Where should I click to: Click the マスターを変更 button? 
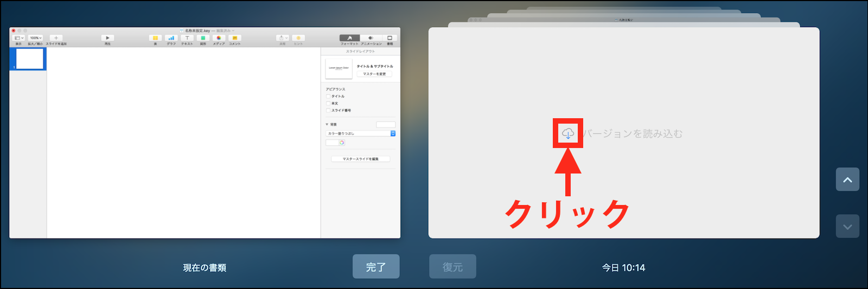click(x=374, y=74)
